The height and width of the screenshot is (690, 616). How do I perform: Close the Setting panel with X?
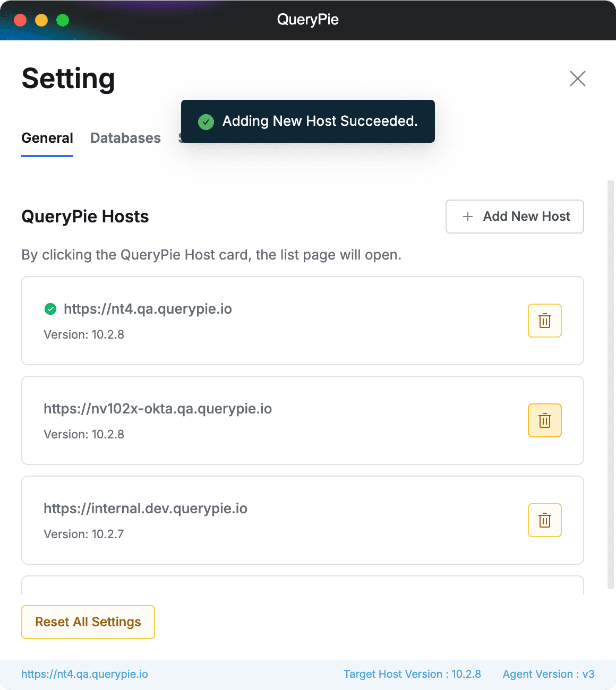tap(577, 79)
